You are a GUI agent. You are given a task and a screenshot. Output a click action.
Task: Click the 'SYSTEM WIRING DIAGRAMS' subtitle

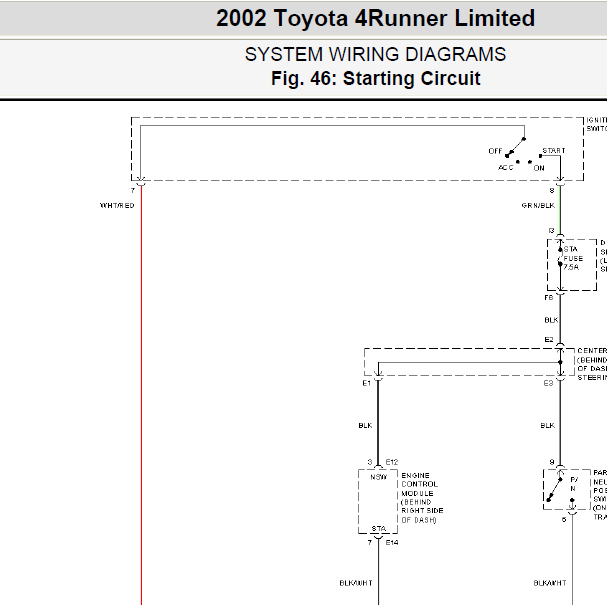(x=375, y=54)
